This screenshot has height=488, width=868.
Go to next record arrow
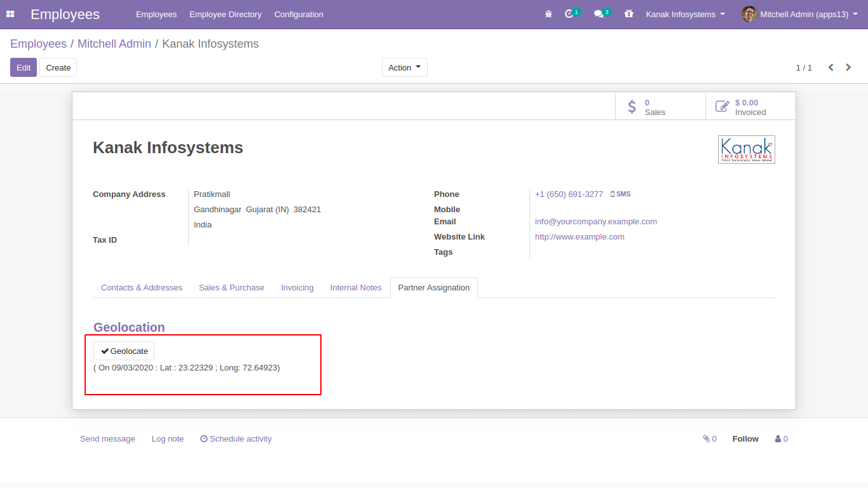(x=848, y=67)
